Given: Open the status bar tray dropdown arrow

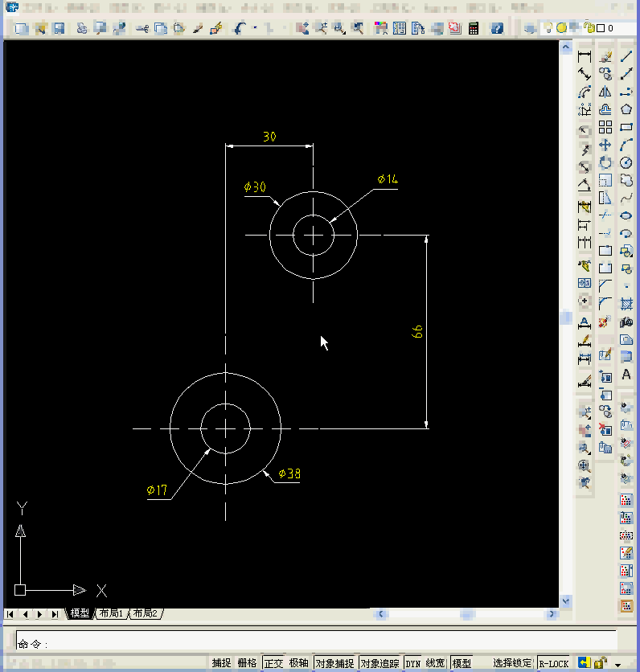Looking at the screenshot, I should click(617, 665).
